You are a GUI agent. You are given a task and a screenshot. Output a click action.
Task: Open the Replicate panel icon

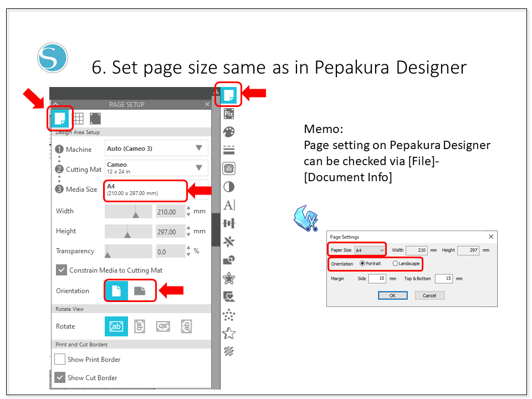229,242
